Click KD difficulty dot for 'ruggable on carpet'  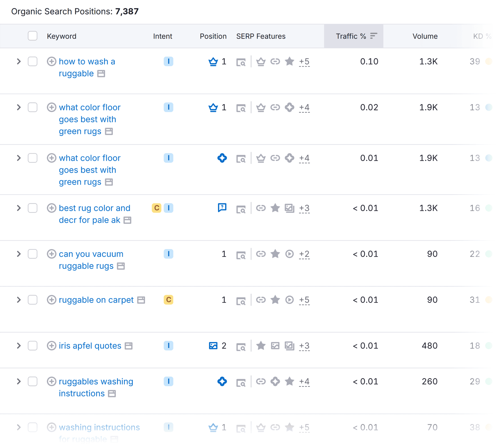coord(489,300)
